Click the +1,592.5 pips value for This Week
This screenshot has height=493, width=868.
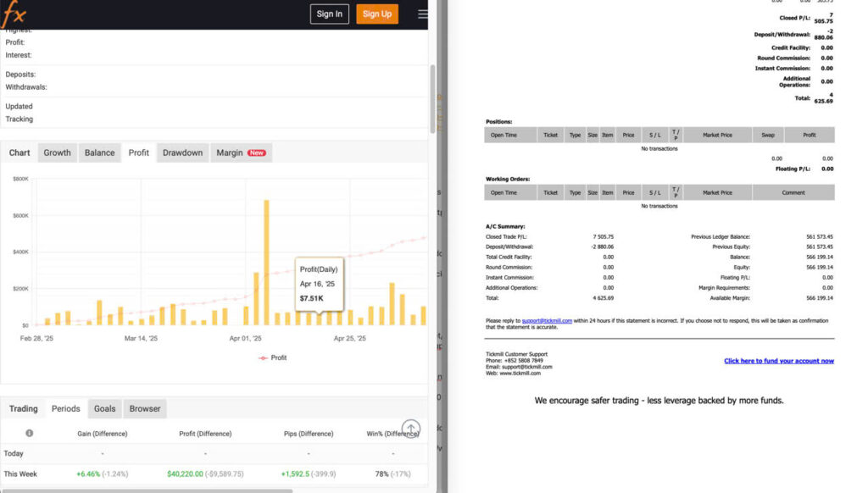click(294, 474)
